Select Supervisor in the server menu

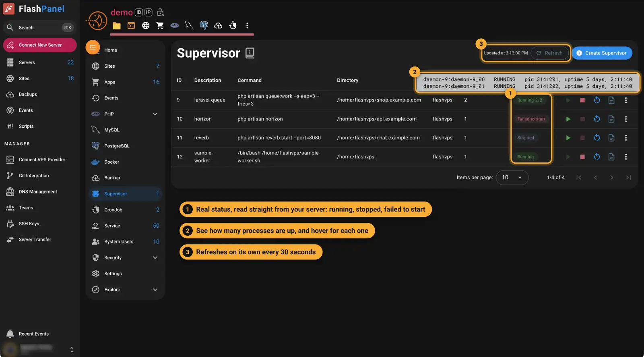125,194
